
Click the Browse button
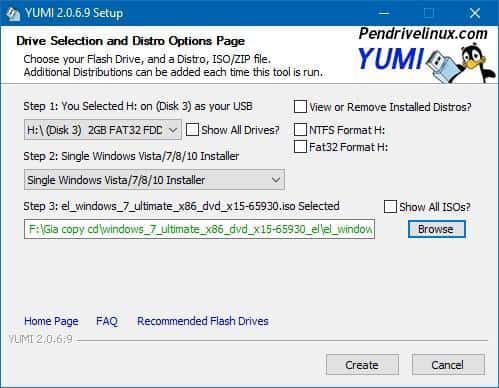click(436, 229)
